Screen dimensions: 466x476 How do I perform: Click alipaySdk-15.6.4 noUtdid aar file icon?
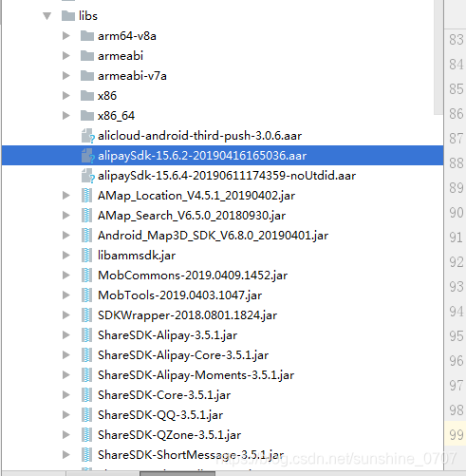pyautogui.click(x=87, y=176)
